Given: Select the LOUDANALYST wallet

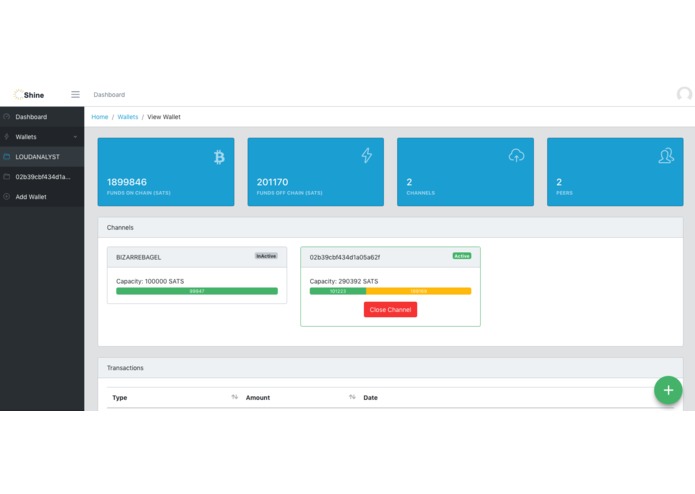Looking at the screenshot, I should tap(42, 157).
